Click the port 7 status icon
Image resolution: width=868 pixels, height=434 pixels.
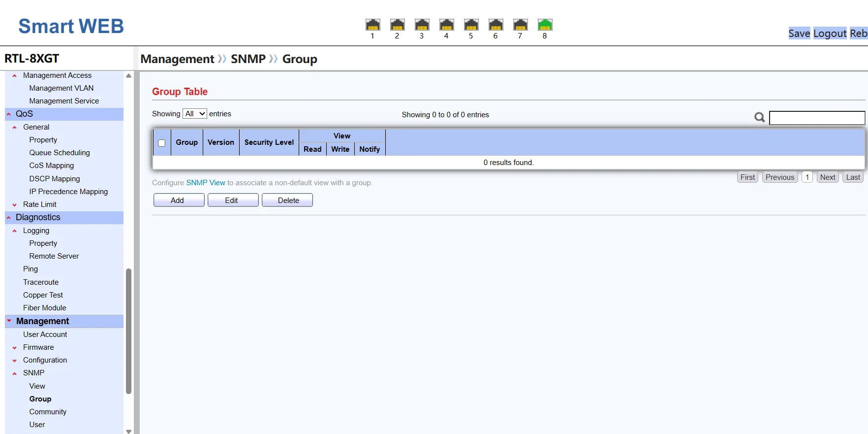click(520, 25)
